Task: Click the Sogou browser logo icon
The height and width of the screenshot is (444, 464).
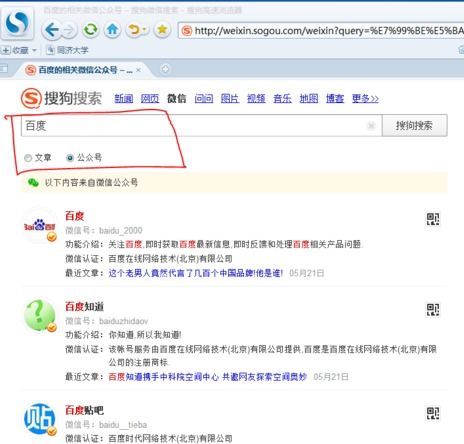Action: pyautogui.click(x=17, y=23)
